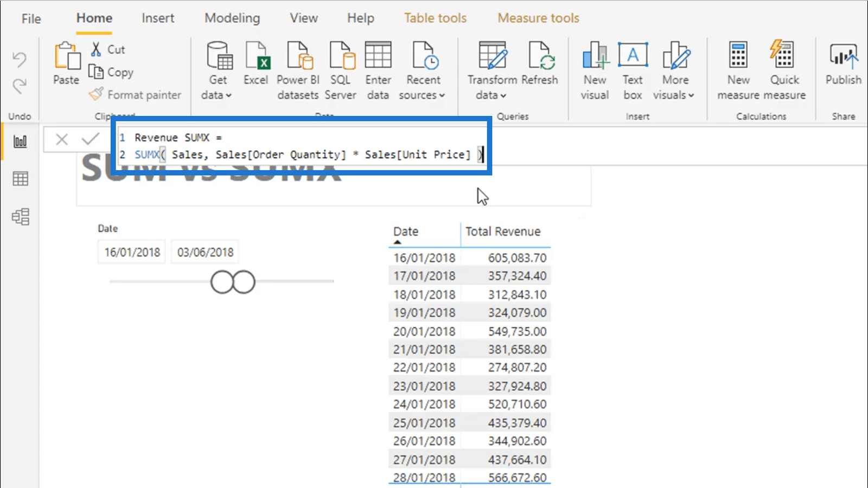Click inside the DAX formula bar

[x=301, y=146]
